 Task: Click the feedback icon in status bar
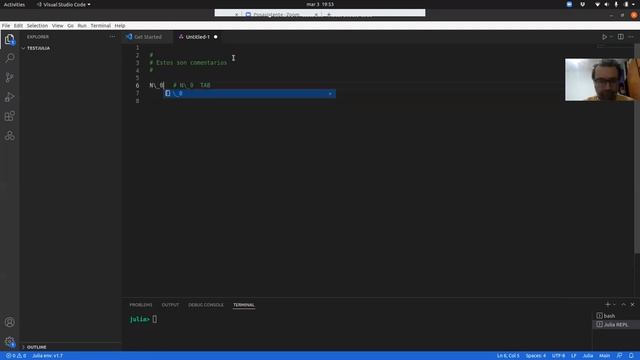(620, 356)
